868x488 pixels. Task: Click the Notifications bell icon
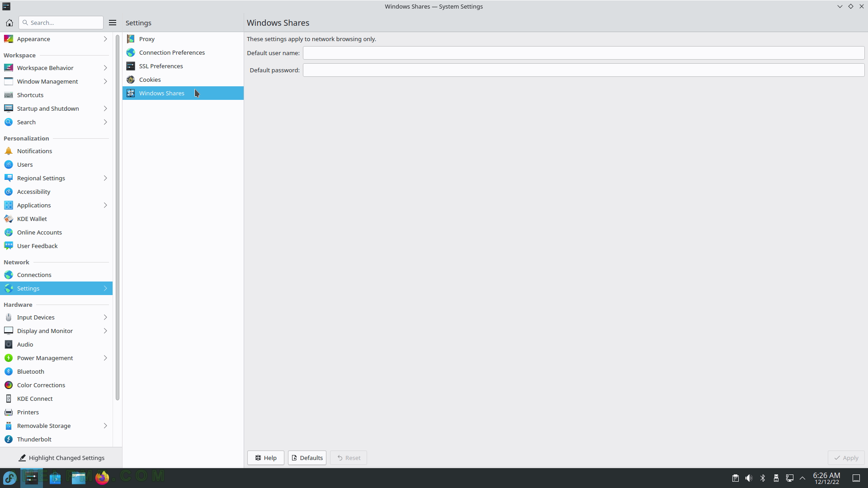tap(9, 151)
